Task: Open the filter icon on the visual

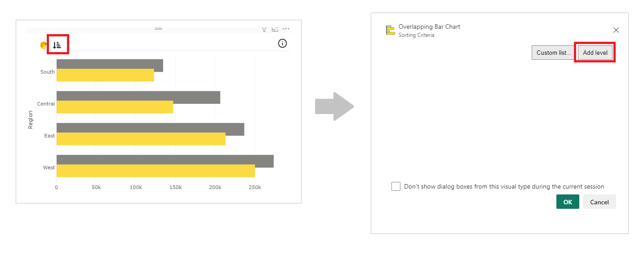Action: click(x=264, y=28)
